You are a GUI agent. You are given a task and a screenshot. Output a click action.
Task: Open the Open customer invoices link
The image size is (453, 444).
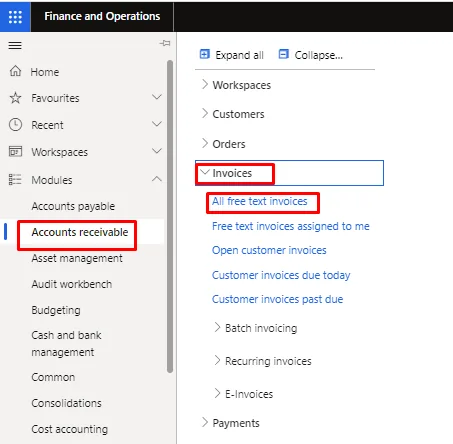click(x=269, y=250)
